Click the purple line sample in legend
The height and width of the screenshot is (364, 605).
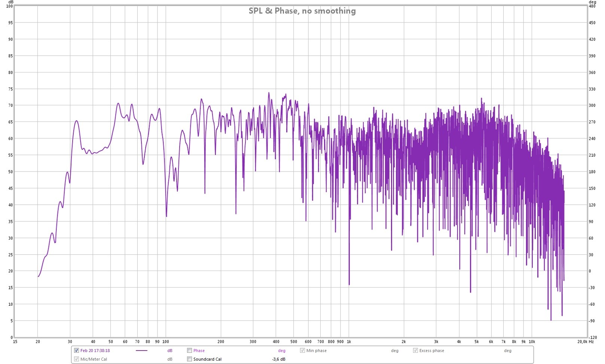pos(141,351)
